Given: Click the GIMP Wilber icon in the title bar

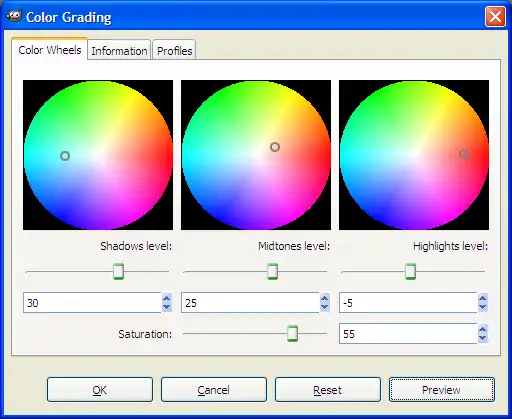Looking at the screenshot, I should [14, 16].
